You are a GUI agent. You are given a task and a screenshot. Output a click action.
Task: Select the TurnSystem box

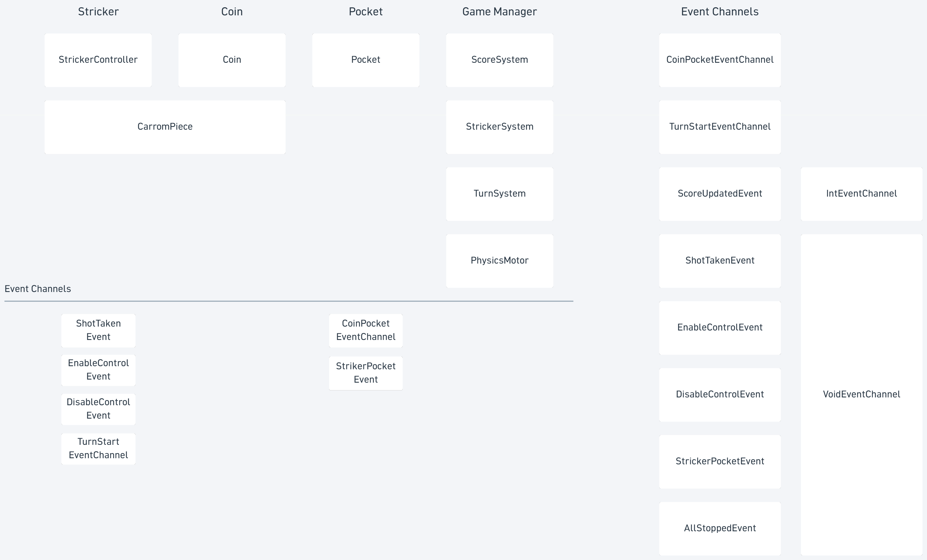(500, 194)
